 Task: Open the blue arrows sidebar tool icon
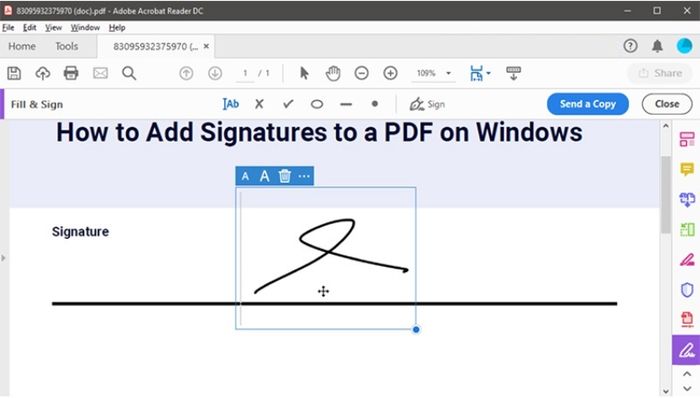coord(687,199)
